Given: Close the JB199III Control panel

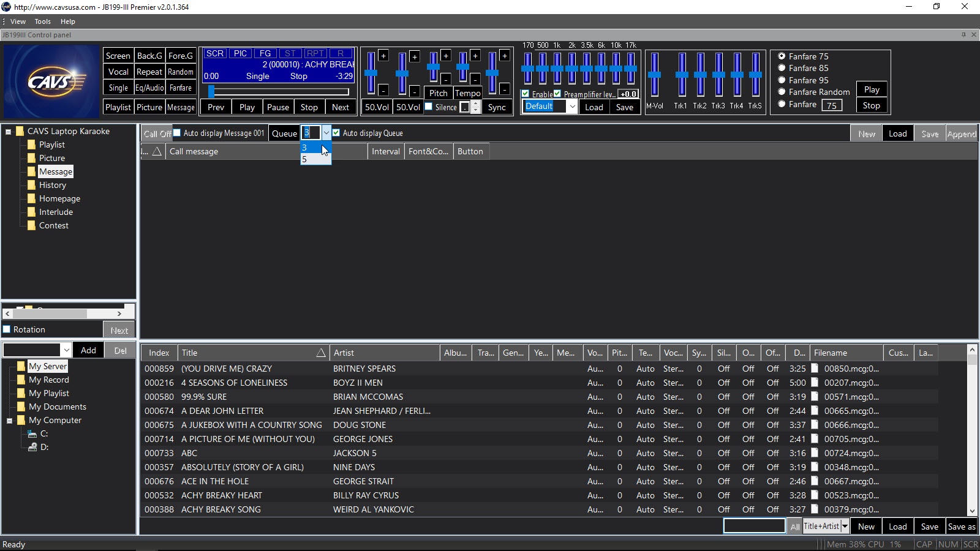Looking at the screenshot, I should coord(974,35).
